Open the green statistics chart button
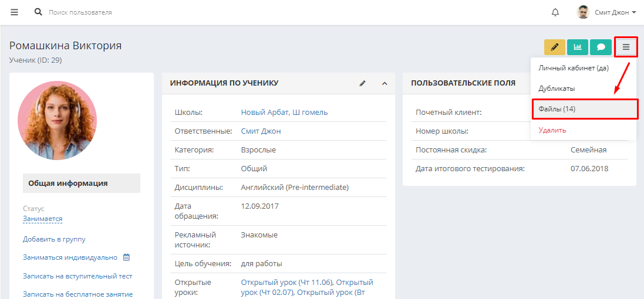Image resolution: width=644 pixels, height=299 pixels. (x=578, y=47)
